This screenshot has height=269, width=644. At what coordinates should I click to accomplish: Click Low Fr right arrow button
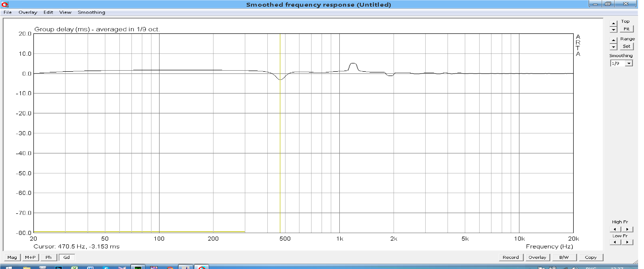(x=627, y=242)
